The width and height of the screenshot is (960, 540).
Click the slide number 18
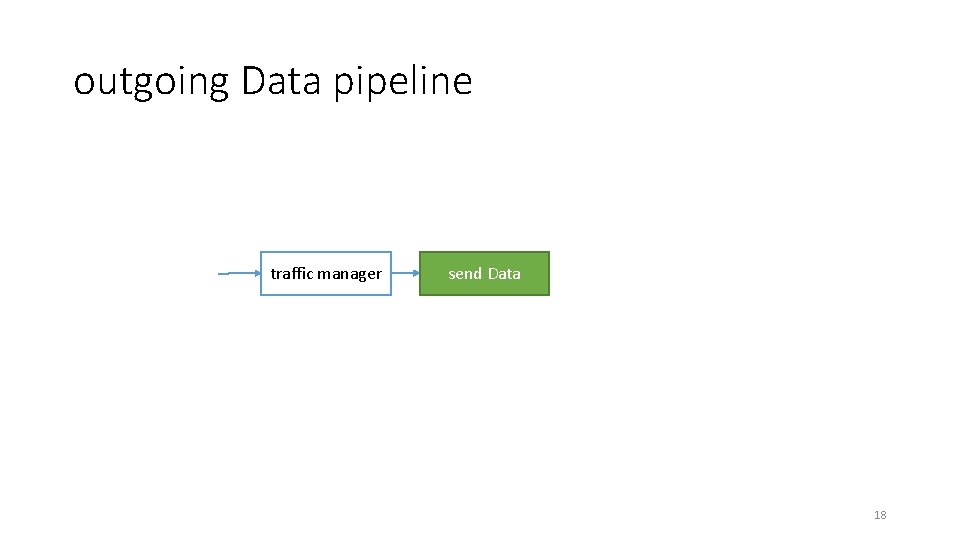[x=880, y=515]
